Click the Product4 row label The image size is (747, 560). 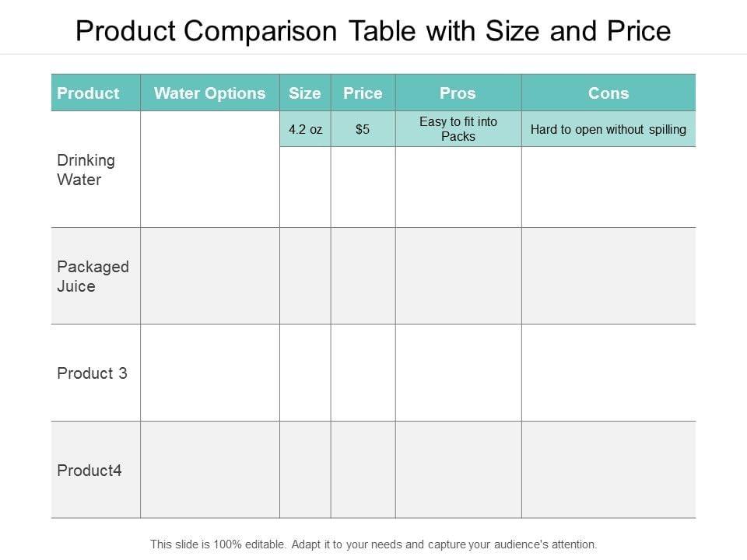(x=89, y=471)
